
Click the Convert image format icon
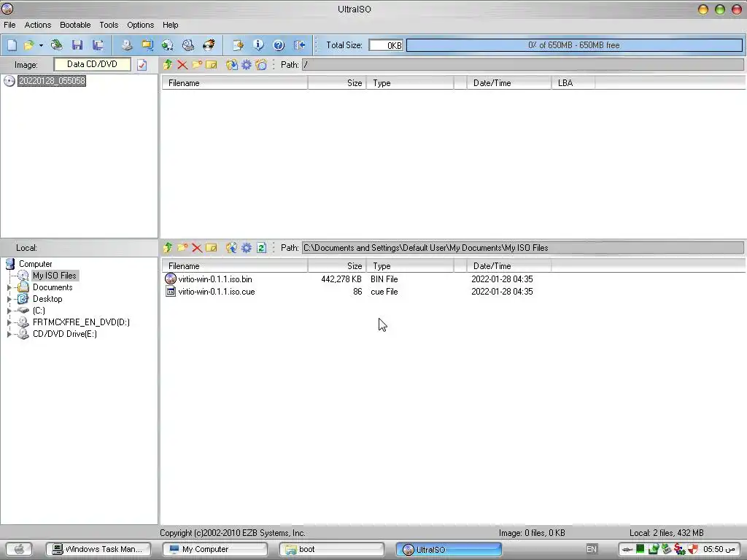click(147, 45)
